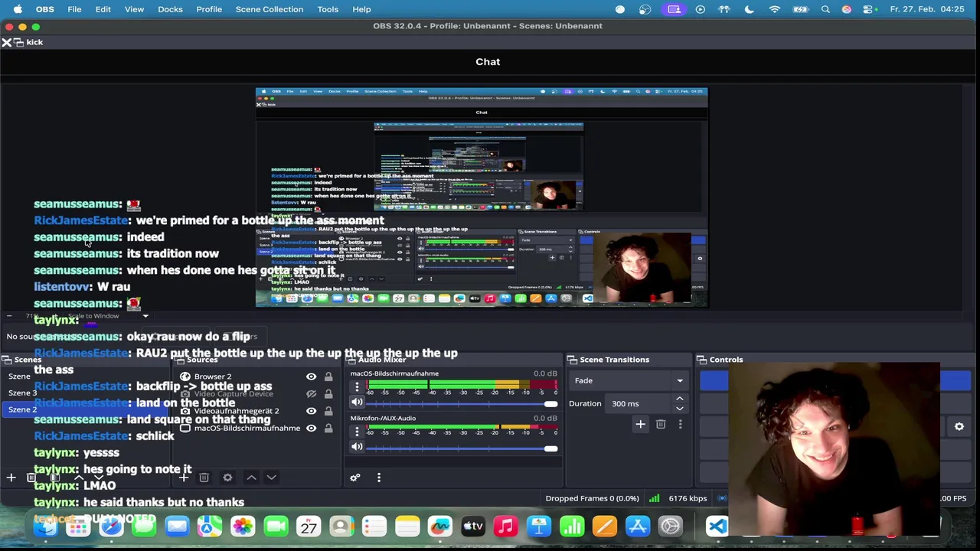
Task: Float the kick chat dock
Action: (x=19, y=42)
